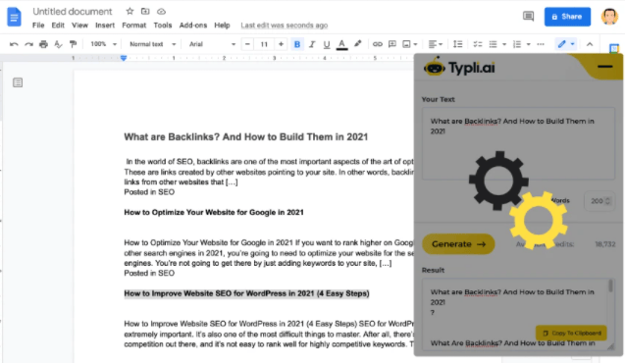
Task: Open the File menu
Action: click(x=38, y=26)
